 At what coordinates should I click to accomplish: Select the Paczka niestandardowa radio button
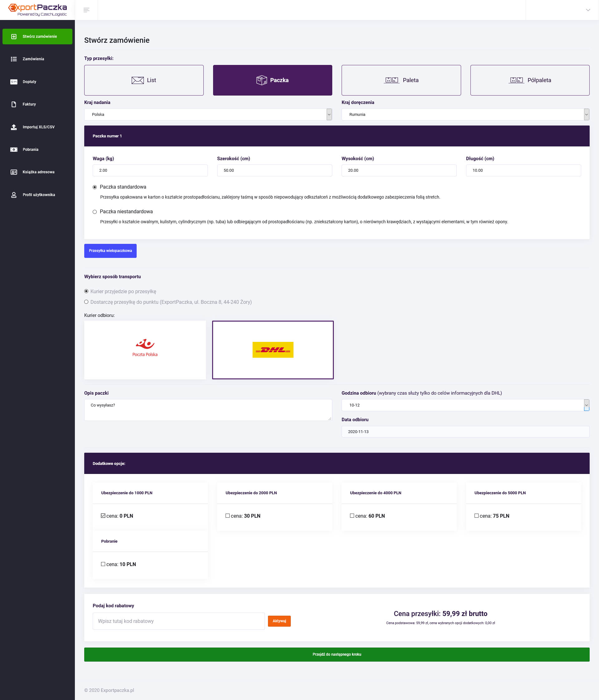point(95,212)
